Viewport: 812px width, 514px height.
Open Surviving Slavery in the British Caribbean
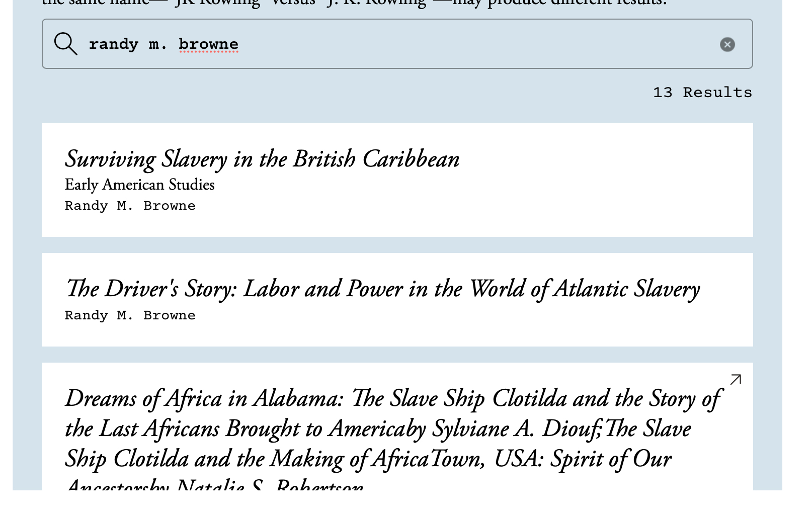[262, 159]
